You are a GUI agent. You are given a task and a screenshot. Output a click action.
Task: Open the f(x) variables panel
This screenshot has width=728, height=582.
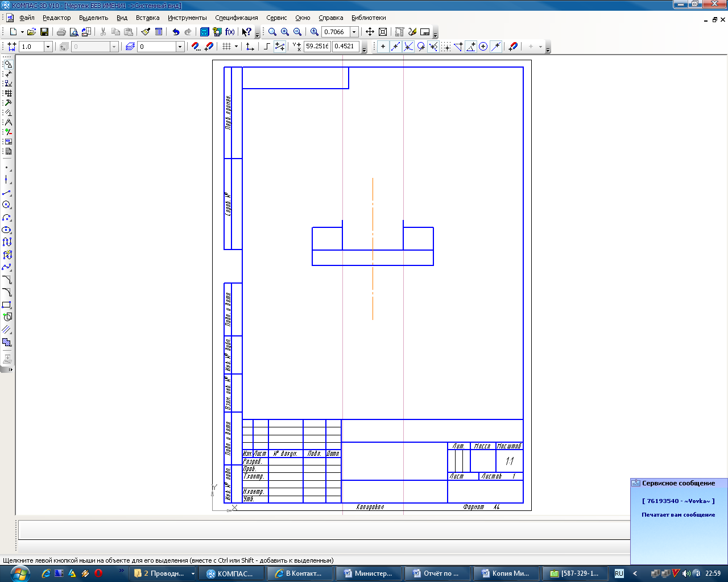(230, 32)
